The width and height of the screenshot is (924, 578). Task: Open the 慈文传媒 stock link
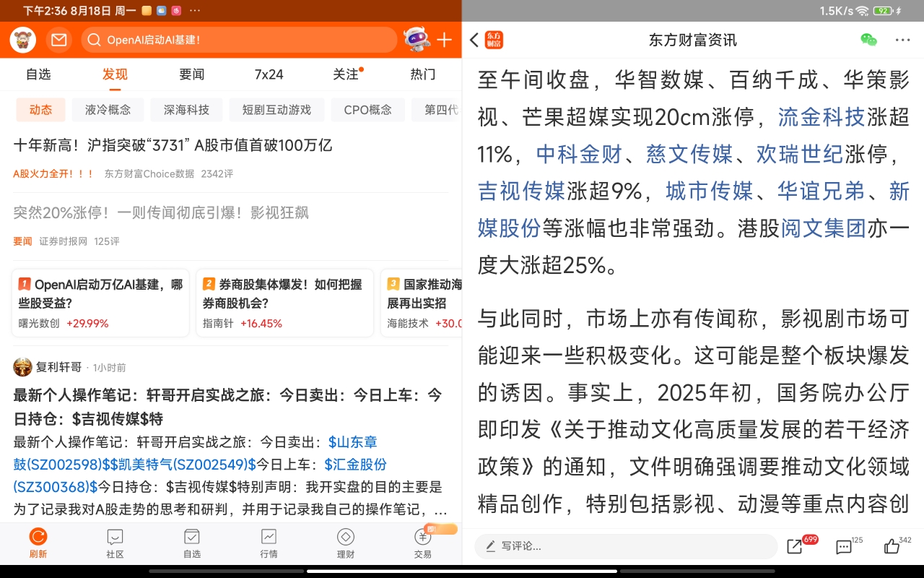689,154
